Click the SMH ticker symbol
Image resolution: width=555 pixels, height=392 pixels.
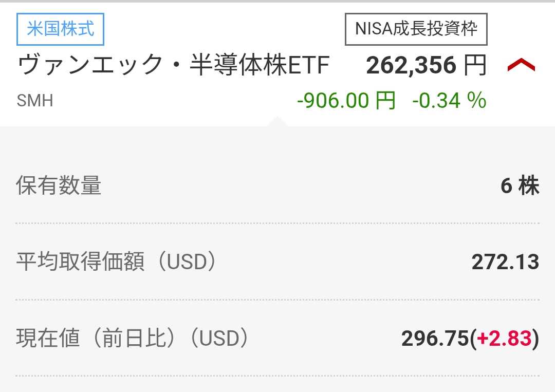(x=35, y=100)
